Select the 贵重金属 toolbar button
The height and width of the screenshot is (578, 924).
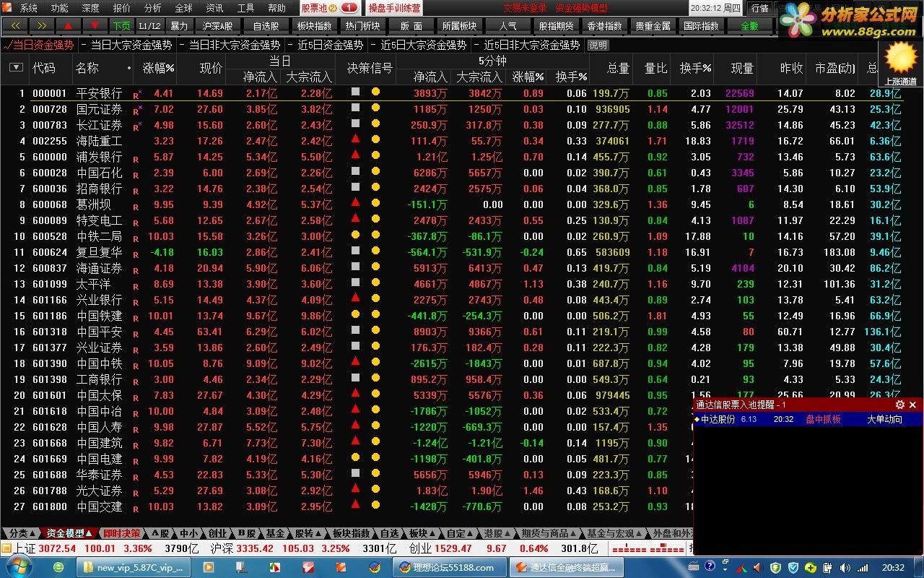coord(653,25)
